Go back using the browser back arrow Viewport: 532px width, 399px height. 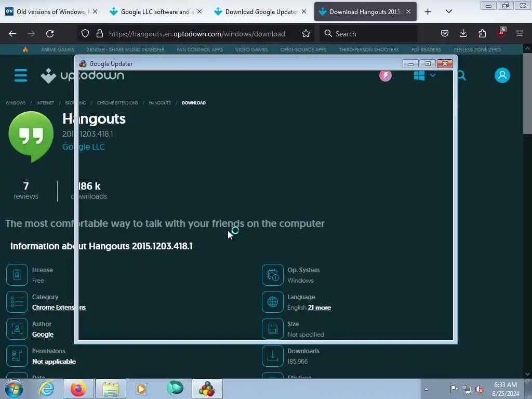click(12, 34)
